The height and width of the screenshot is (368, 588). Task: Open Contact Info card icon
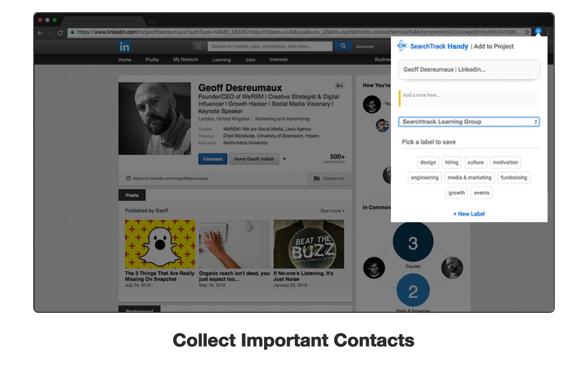[317, 178]
